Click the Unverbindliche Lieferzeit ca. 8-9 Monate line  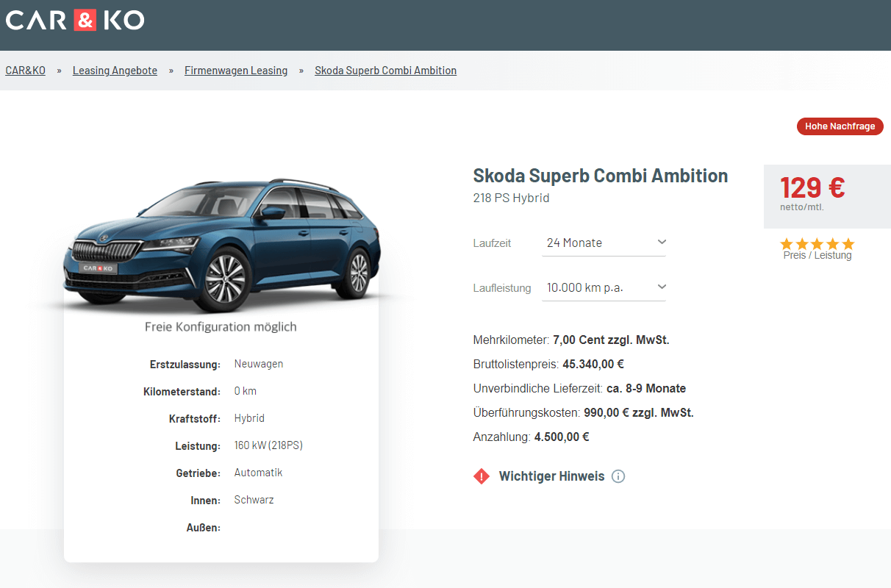[579, 389]
